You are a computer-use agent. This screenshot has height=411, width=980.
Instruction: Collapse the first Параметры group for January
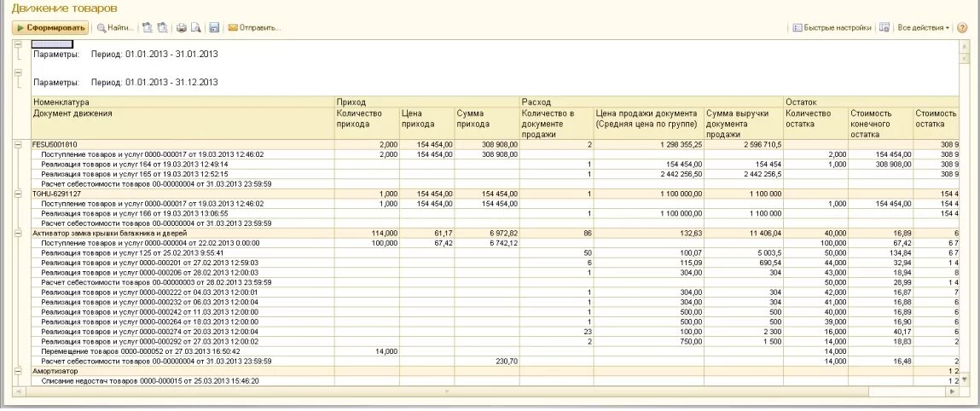point(18,45)
